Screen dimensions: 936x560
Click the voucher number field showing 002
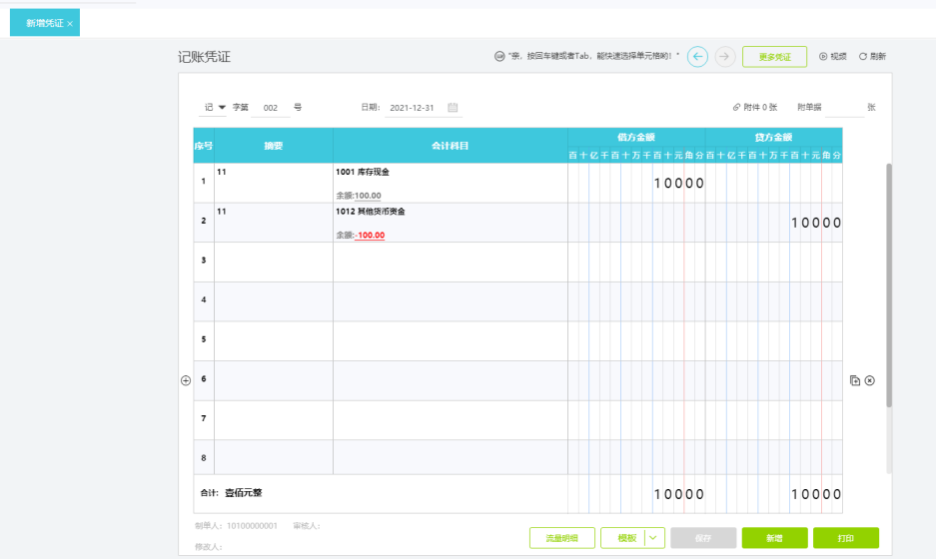pyautogui.click(x=271, y=107)
